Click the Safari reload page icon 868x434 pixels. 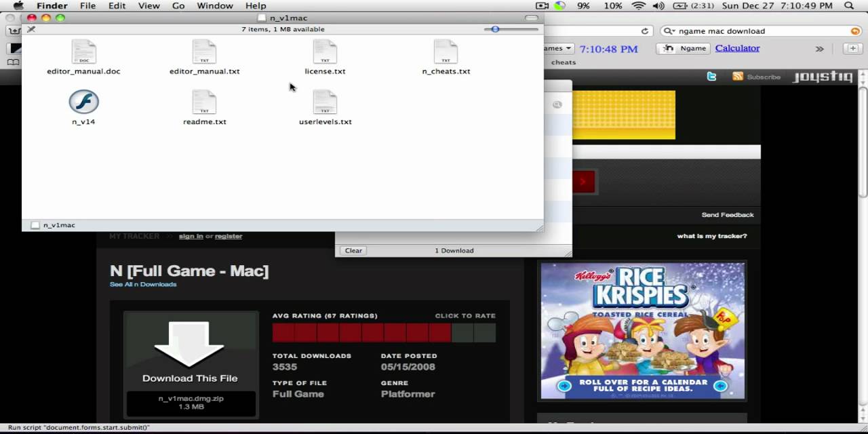click(645, 31)
